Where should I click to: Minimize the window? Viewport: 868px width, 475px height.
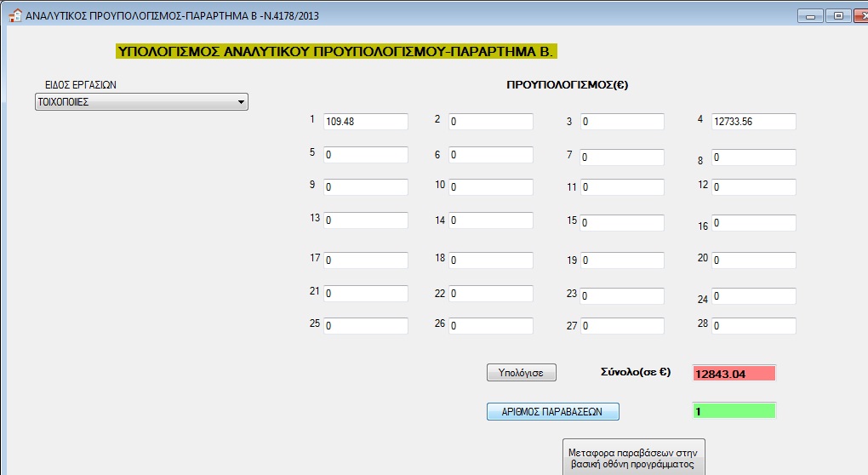click(x=808, y=15)
